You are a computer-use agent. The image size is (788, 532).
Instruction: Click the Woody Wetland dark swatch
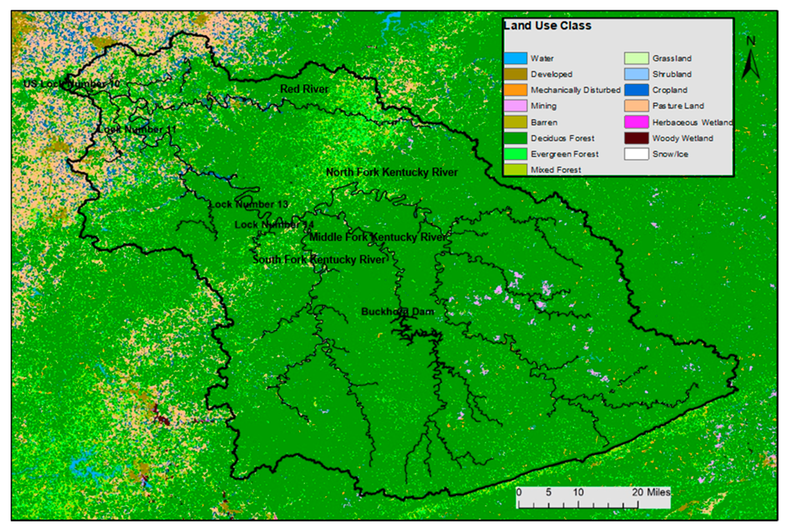click(x=636, y=138)
